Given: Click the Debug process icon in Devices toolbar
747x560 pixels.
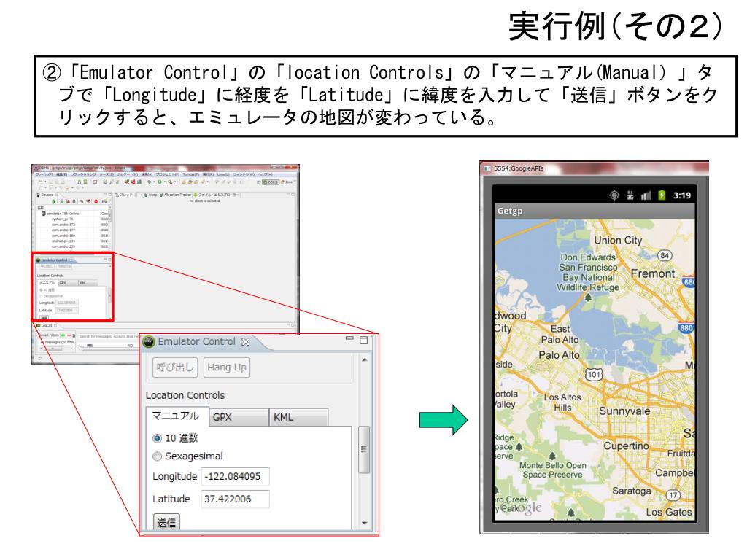Looking at the screenshot, I should point(54,201).
